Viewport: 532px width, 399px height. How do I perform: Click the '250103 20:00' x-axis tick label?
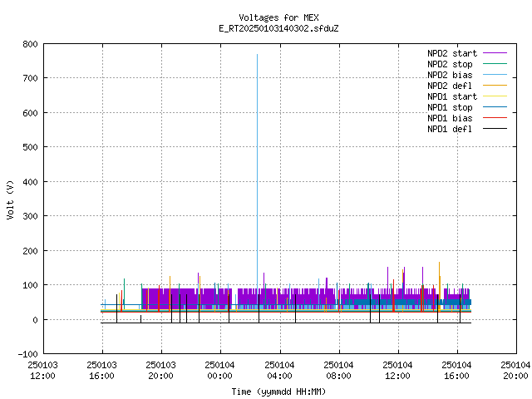point(160,371)
